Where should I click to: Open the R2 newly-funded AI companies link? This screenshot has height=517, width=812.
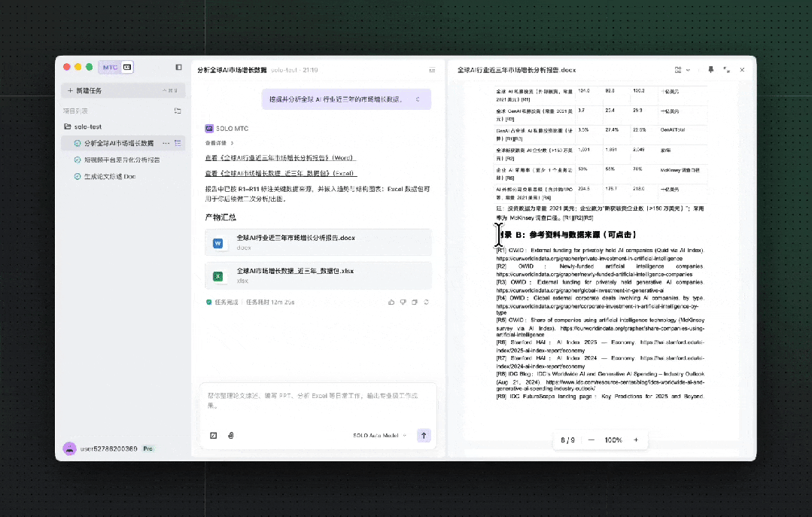tap(594, 275)
